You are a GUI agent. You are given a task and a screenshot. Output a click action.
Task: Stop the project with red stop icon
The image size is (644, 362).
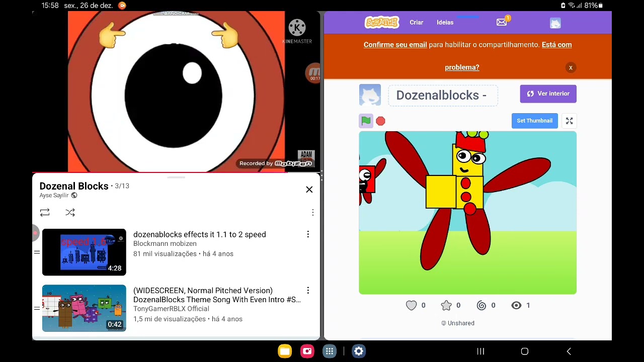[380, 121]
